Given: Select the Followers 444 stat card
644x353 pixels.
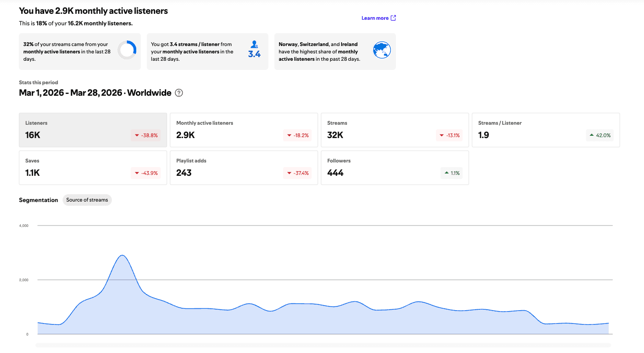Looking at the screenshot, I should pos(395,168).
